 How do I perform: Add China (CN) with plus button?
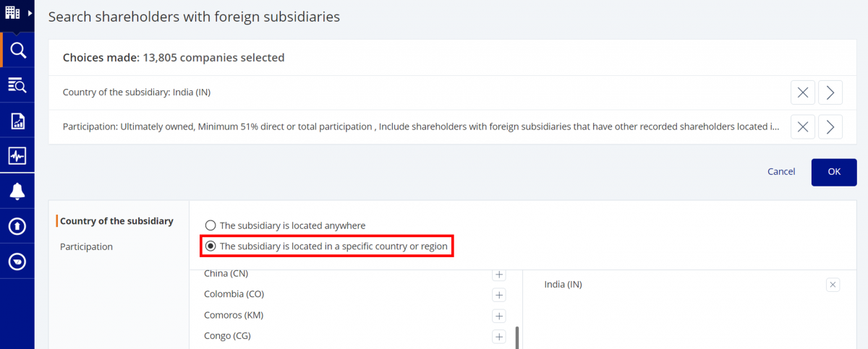coord(498,274)
